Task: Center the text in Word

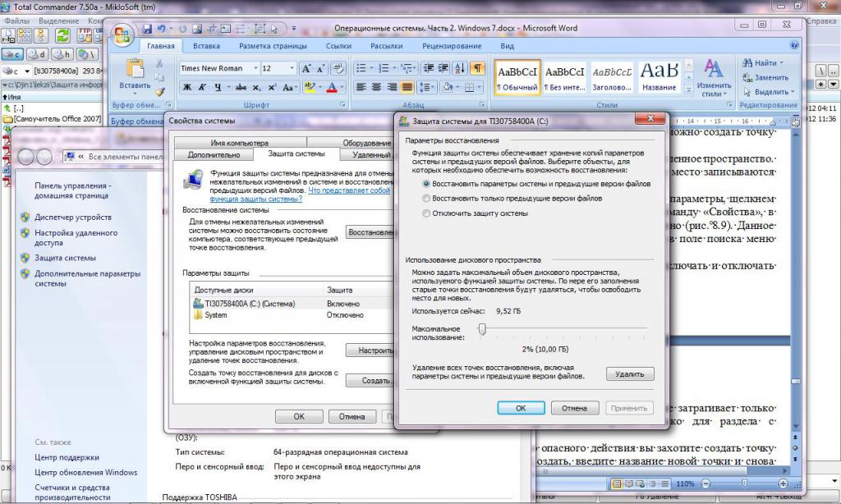Action: (x=376, y=87)
